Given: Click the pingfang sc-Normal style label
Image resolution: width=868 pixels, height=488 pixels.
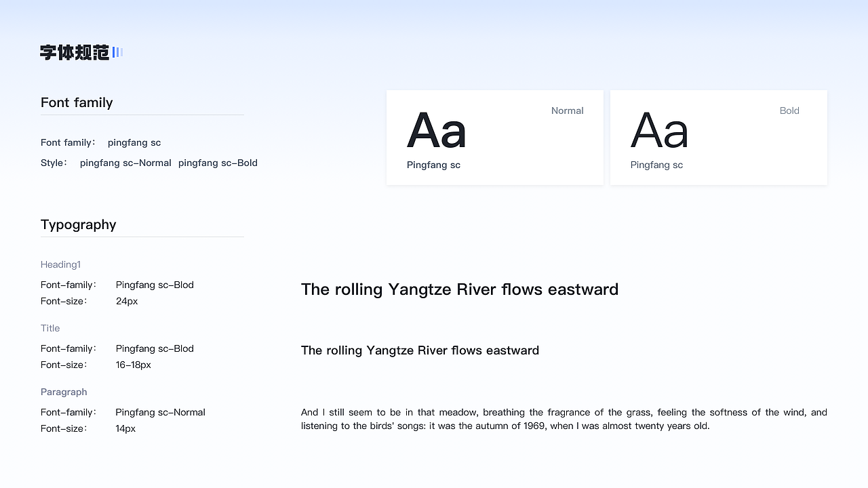Looking at the screenshot, I should [125, 163].
